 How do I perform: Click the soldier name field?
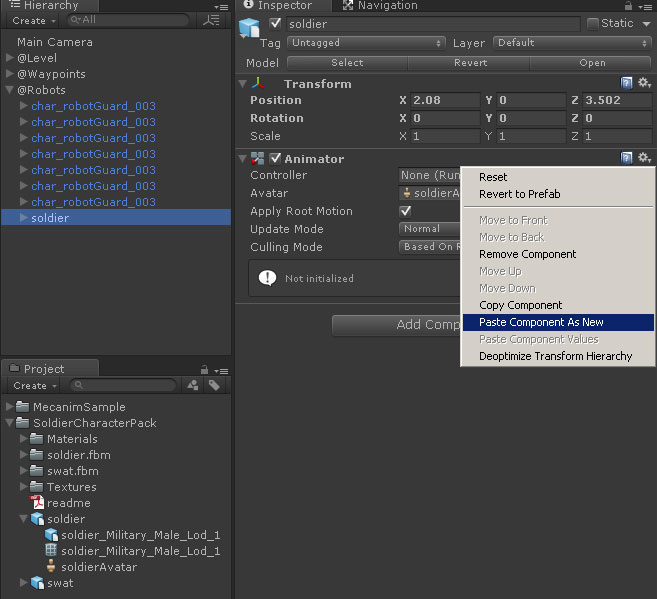click(x=433, y=24)
